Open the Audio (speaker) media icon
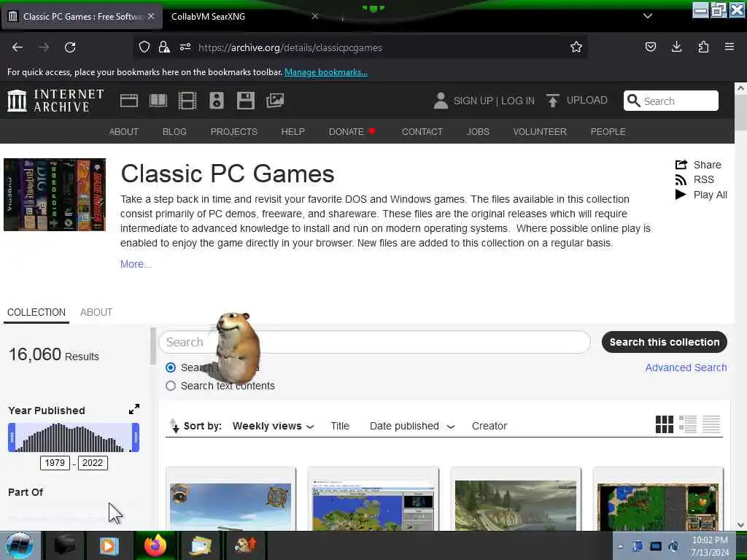This screenshot has width=747, height=560. point(216,101)
